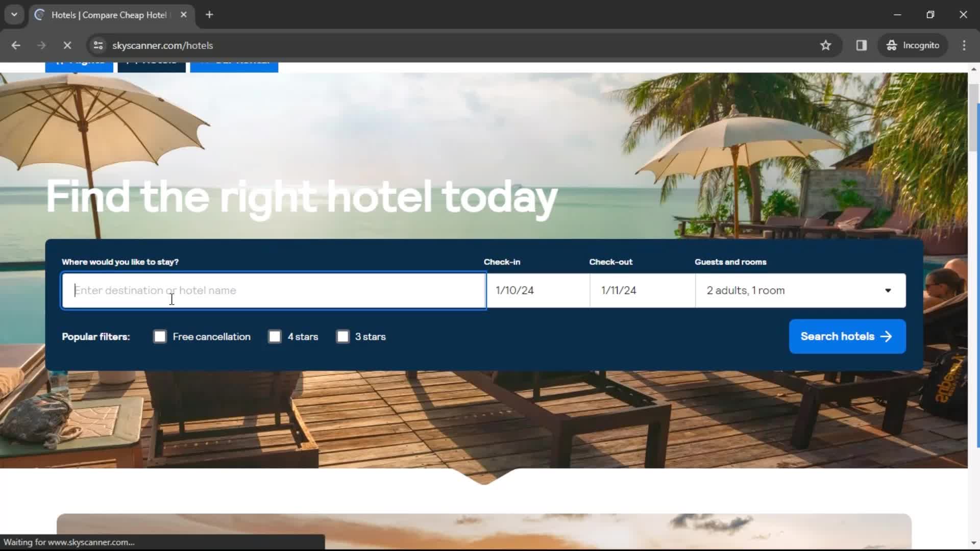Viewport: 980px width, 551px height.
Task: Focus the destination or hotel name field
Action: (274, 290)
